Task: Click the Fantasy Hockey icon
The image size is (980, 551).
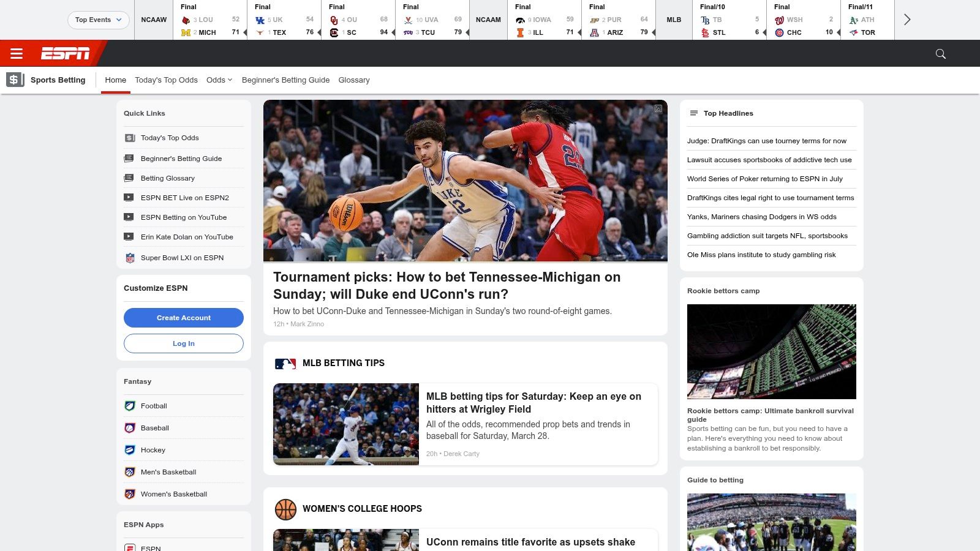Action: coord(130,450)
